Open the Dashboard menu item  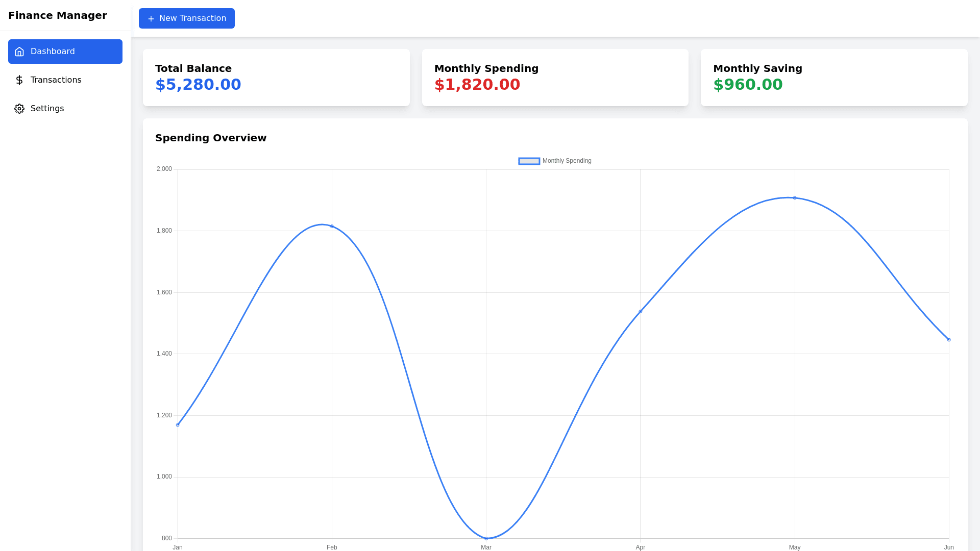coord(65,52)
